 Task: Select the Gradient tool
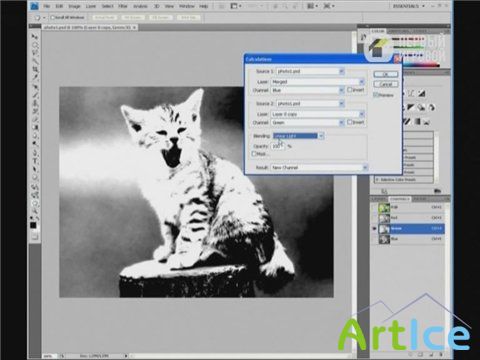pos(35,128)
